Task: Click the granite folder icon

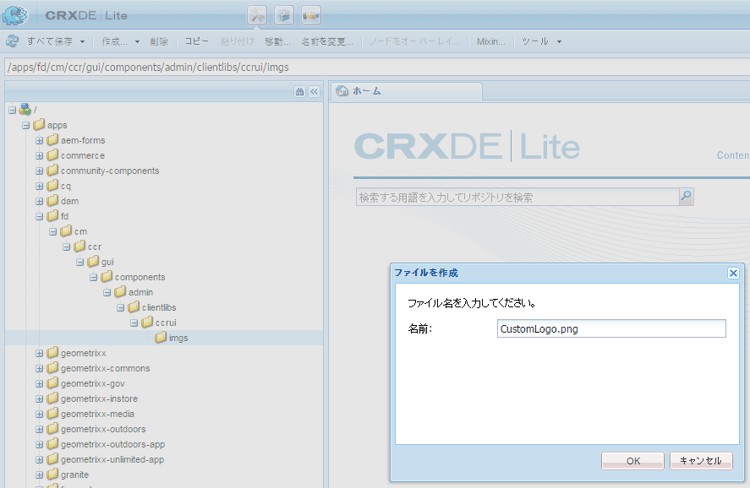Action: (x=53, y=475)
